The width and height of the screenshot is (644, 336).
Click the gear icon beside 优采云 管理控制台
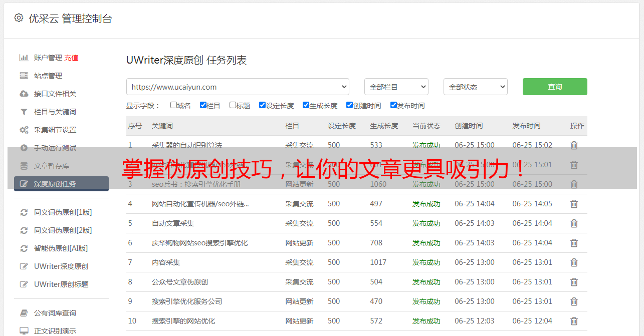coord(19,18)
